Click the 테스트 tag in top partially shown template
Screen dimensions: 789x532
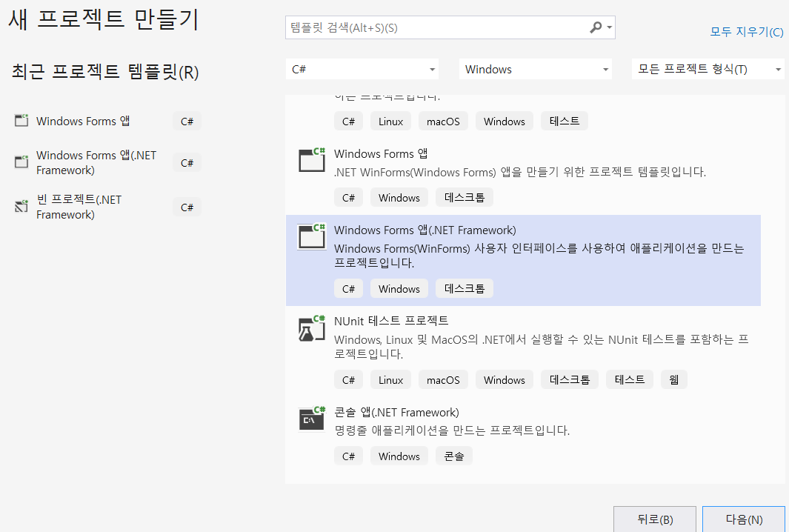coord(564,122)
